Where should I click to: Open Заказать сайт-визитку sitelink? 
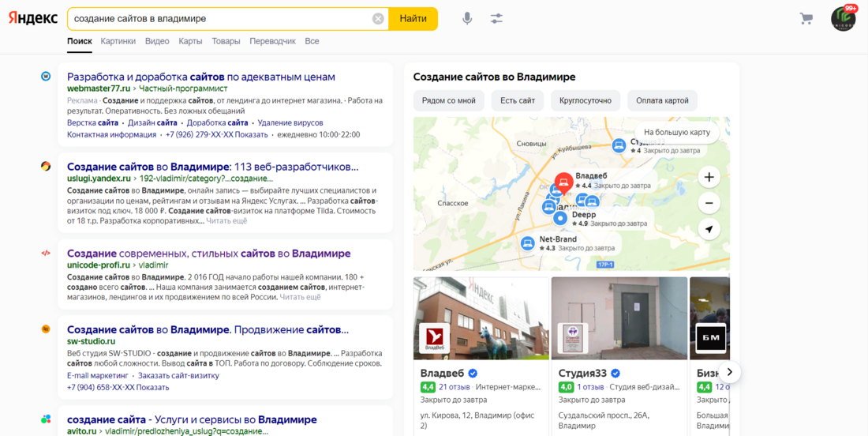178,376
